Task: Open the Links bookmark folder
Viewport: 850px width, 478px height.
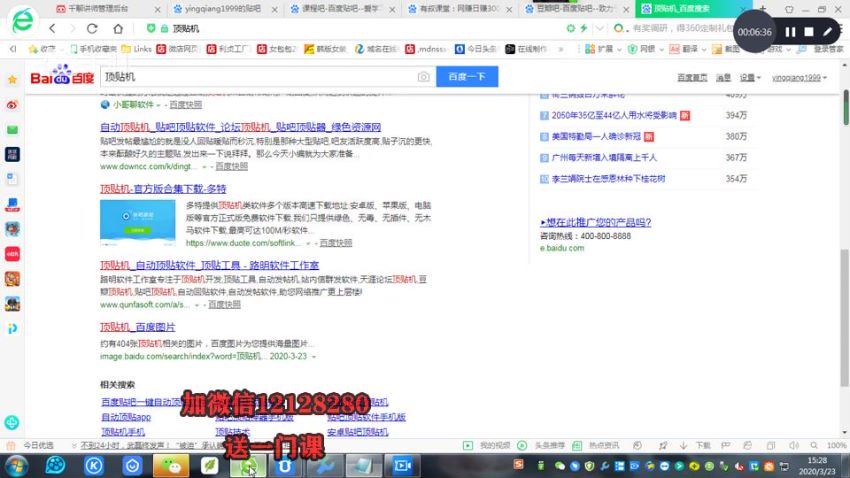Action: tap(137, 49)
